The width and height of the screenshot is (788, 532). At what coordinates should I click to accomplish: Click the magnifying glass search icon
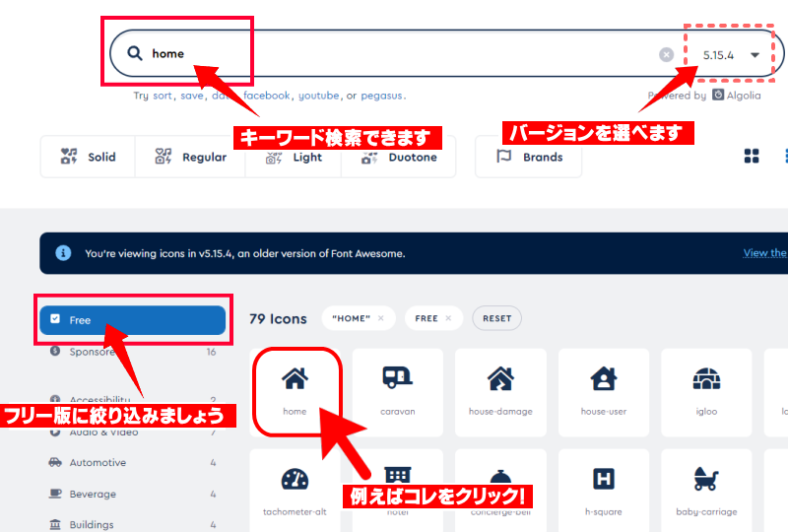pyautogui.click(x=134, y=53)
